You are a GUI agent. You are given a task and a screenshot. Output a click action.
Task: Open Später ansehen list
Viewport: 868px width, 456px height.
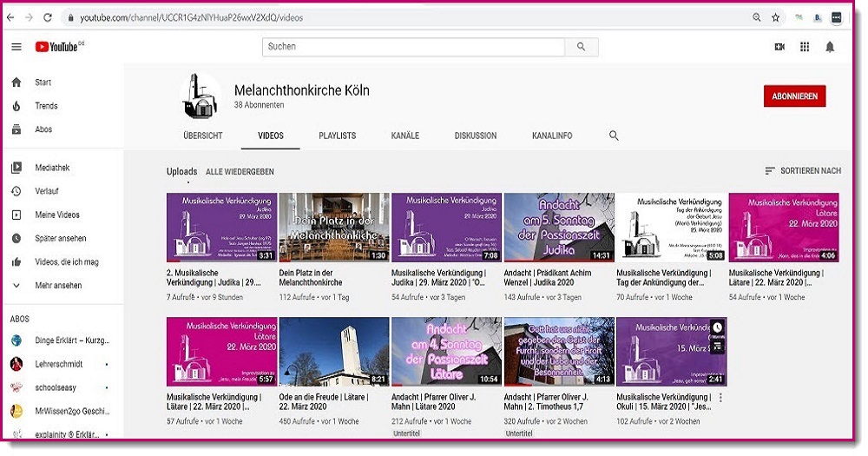coord(62,238)
